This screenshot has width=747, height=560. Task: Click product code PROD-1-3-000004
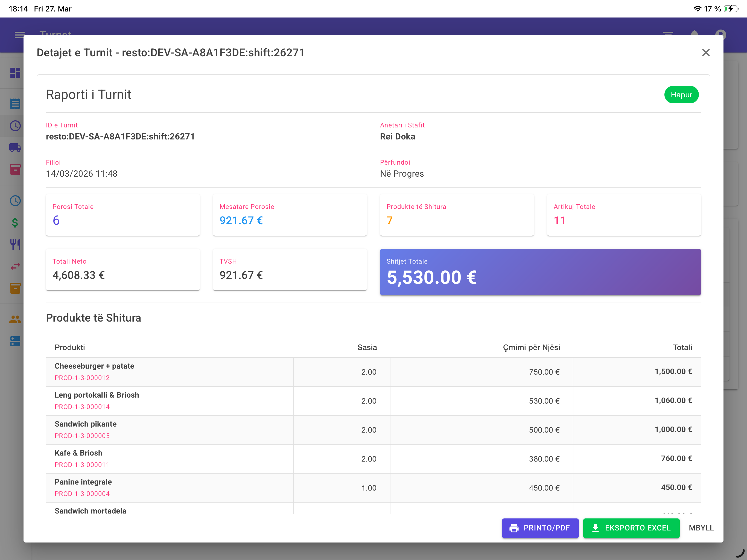[x=82, y=494]
